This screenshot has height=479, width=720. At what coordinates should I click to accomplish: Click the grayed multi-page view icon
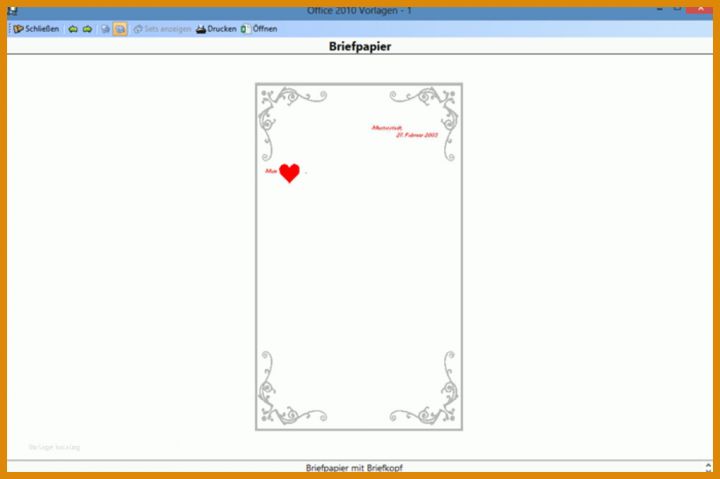[105, 29]
